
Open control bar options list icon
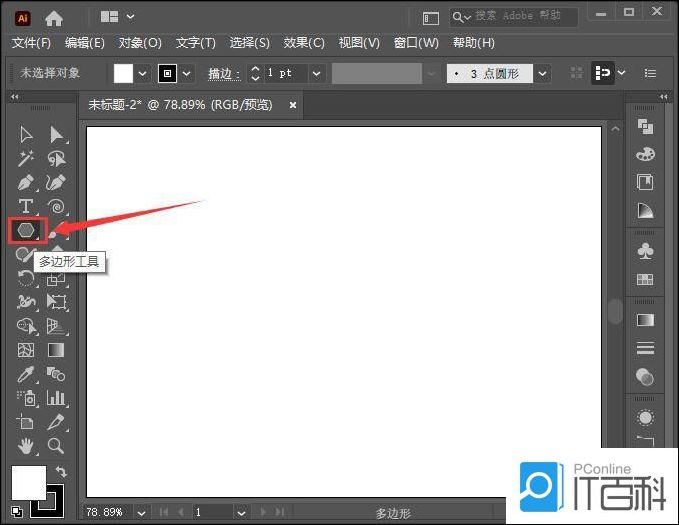[650, 73]
